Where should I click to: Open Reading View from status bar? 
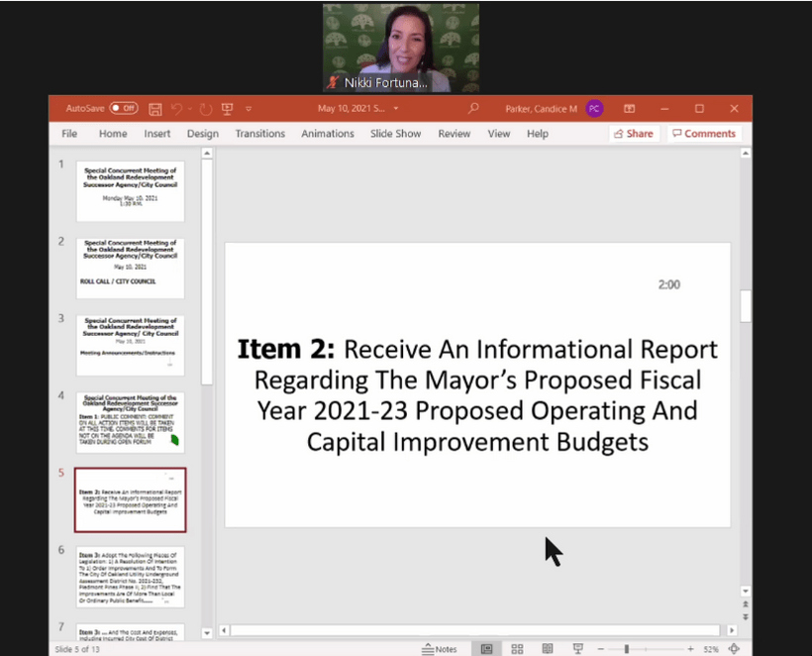click(547, 649)
